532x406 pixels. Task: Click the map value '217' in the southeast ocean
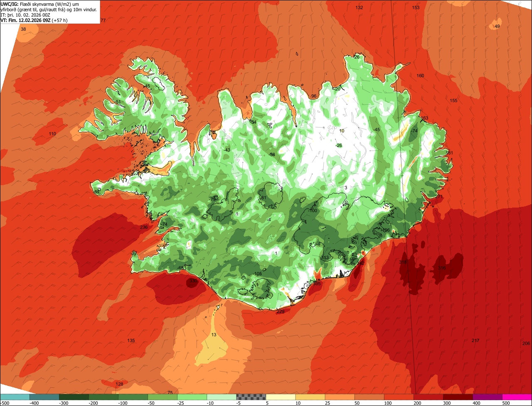click(x=475, y=340)
